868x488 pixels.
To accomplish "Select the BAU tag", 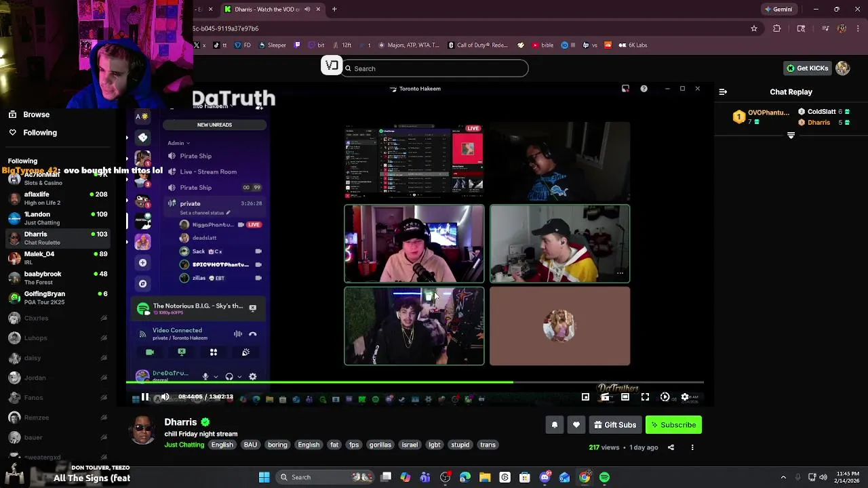I will (x=250, y=445).
